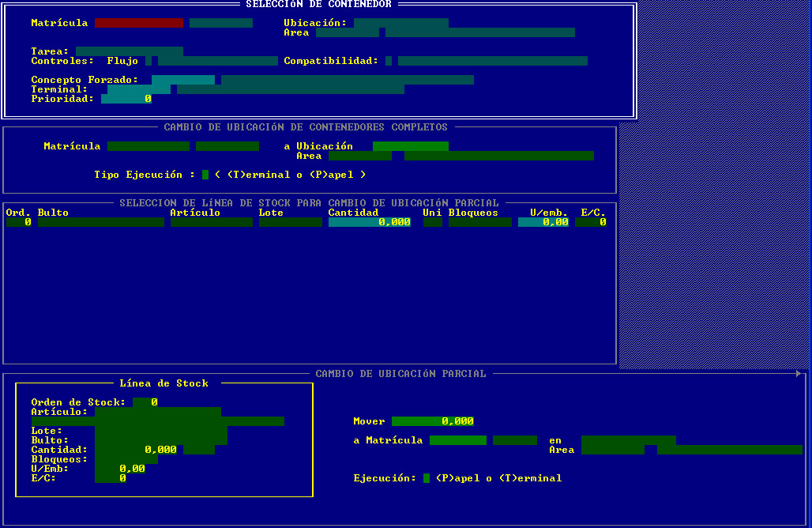This screenshot has width=812, height=528.
Task: Focus the Ubicación field in Selección de Contenedor
Action: point(400,23)
